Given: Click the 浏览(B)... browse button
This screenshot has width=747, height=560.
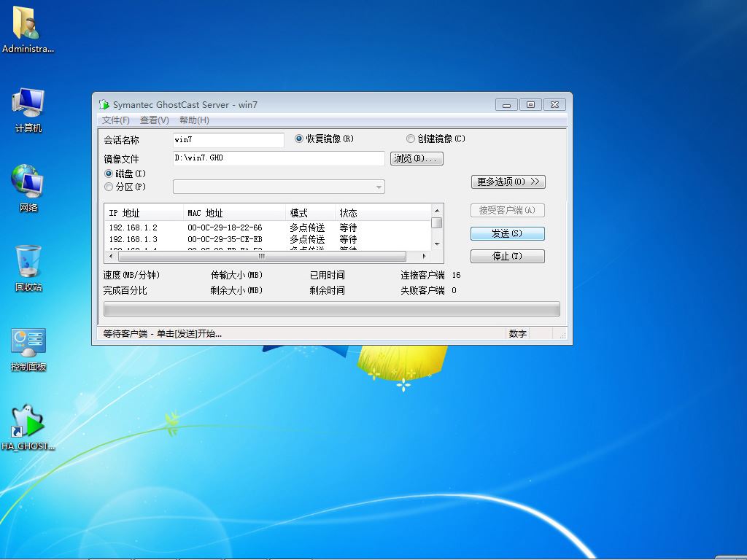Looking at the screenshot, I should coord(417,158).
